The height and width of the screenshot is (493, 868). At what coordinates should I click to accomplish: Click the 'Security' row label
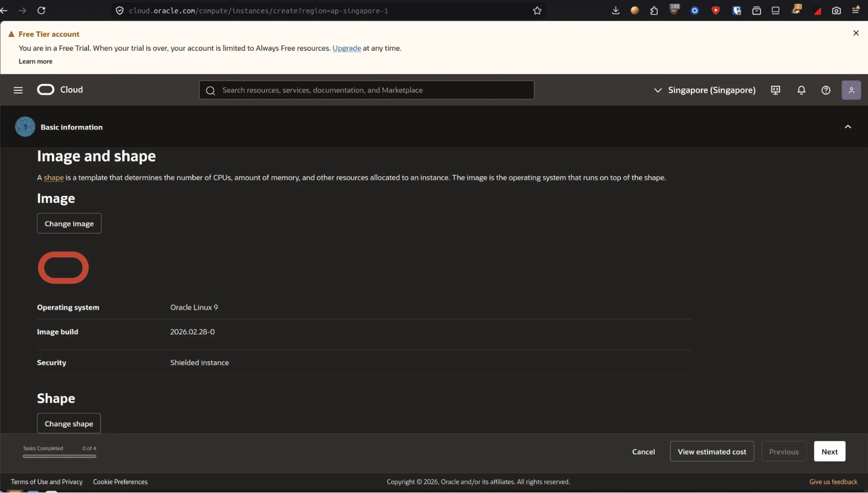tap(52, 362)
